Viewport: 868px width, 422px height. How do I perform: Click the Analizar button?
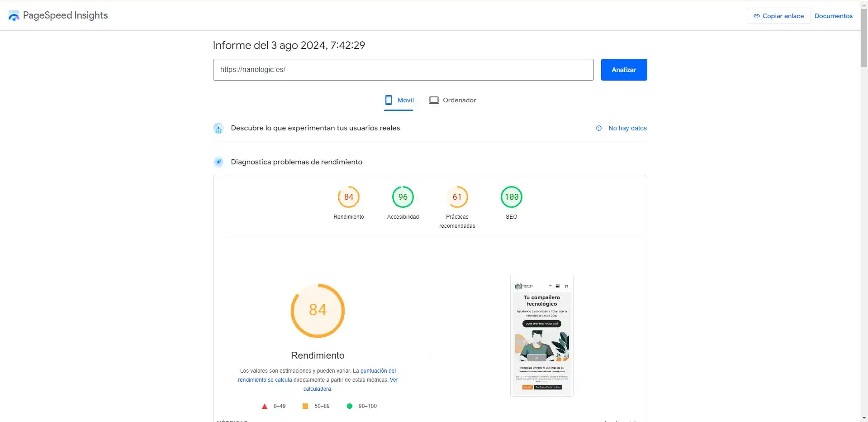[x=624, y=70]
